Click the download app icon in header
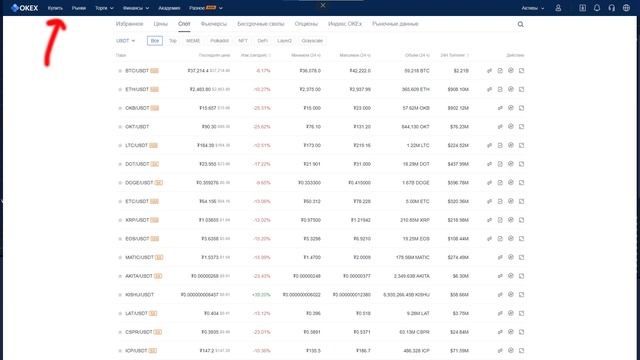This screenshot has height=360, width=640. pos(582,8)
